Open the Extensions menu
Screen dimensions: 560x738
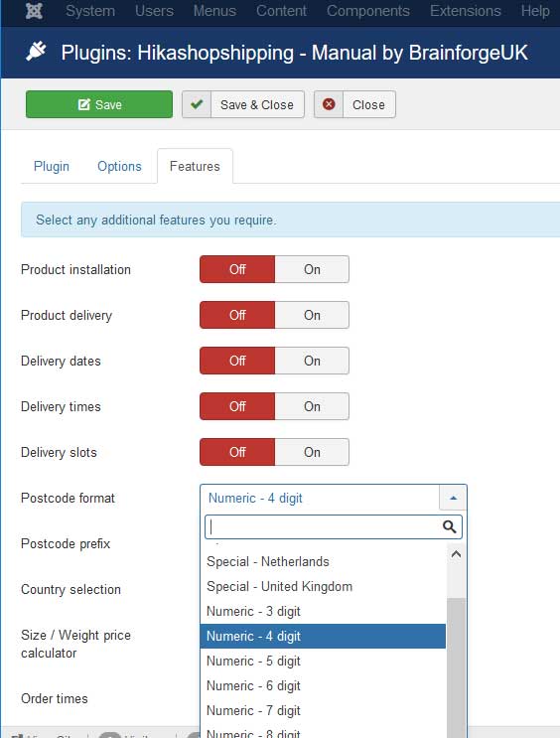click(466, 11)
